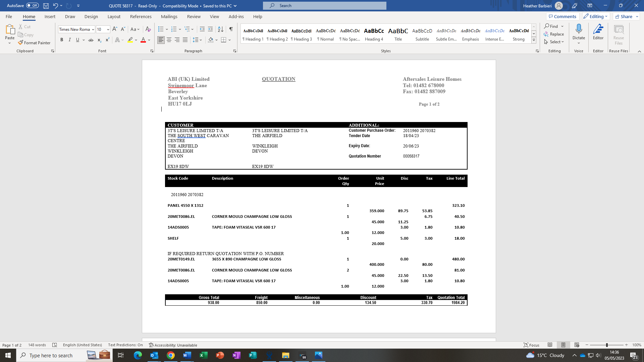Open the File menu

pyautogui.click(x=9, y=16)
